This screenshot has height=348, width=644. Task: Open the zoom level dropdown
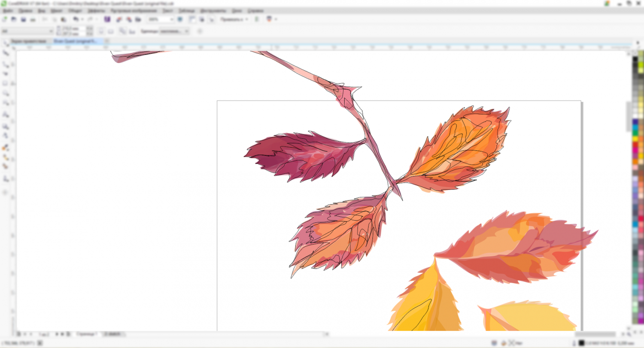click(172, 19)
